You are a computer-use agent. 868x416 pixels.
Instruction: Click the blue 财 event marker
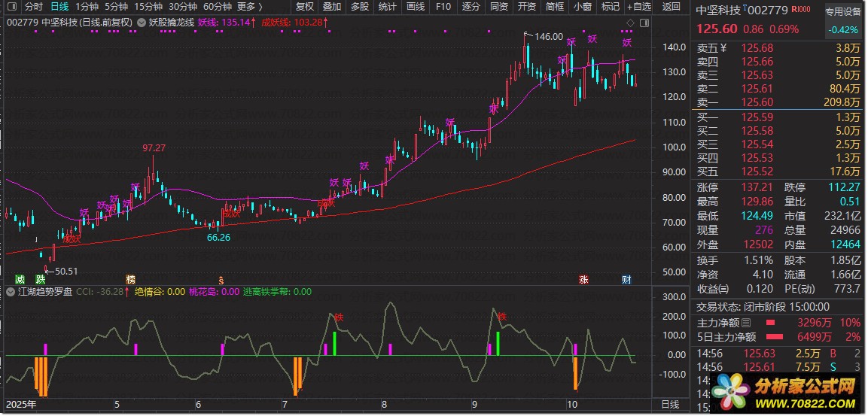click(626, 279)
